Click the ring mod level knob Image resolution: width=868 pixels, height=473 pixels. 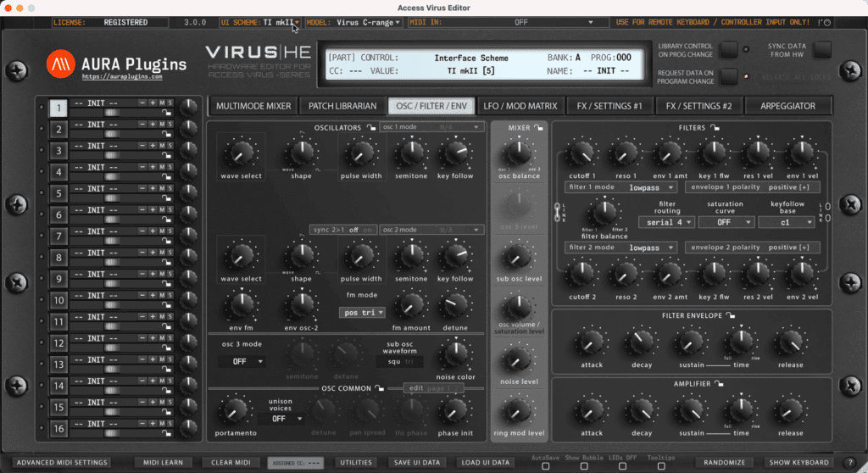pos(519,411)
